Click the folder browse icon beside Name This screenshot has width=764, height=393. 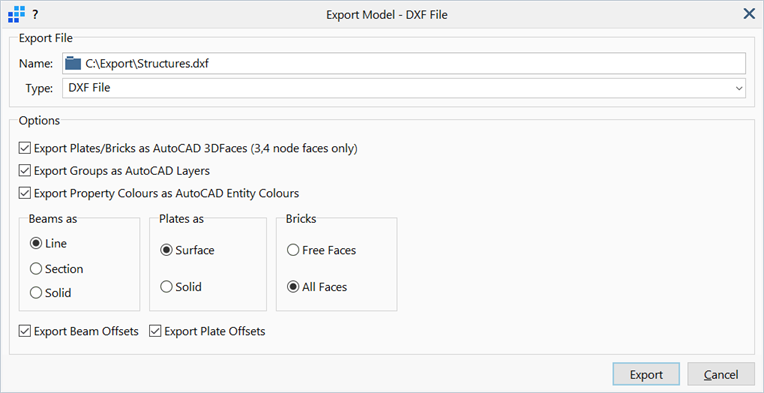coord(73,63)
